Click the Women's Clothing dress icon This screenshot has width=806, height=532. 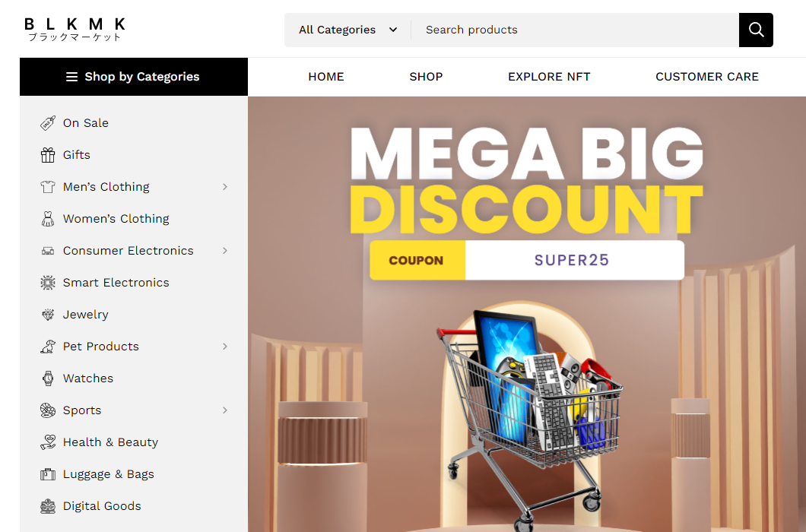click(48, 219)
